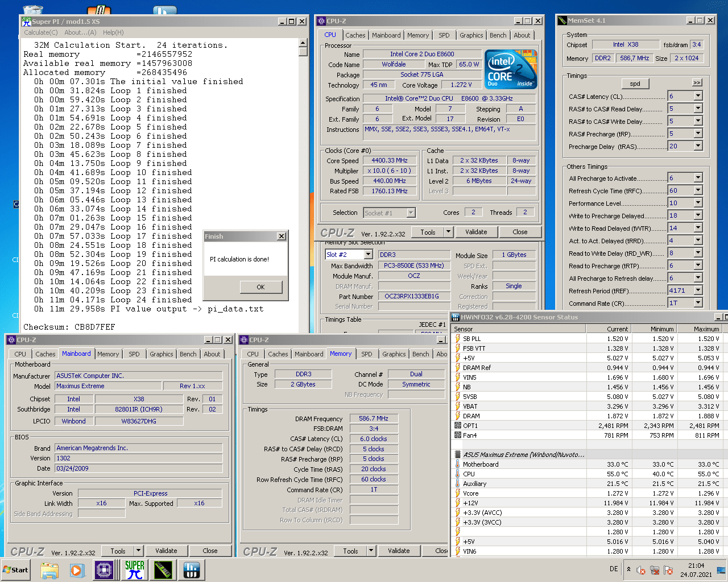Switch to Caches tab in top CPU-Z window
The height and width of the screenshot is (582, 728).
pos(355,35)
